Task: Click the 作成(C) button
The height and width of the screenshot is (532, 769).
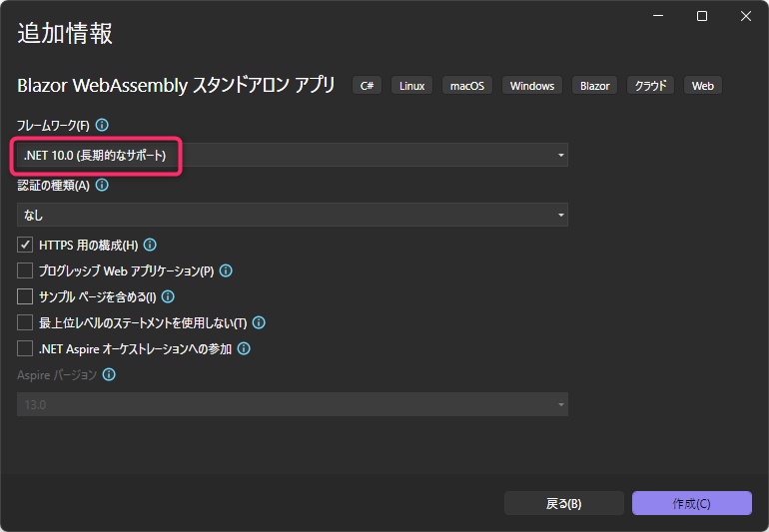Action: point(691,503)
